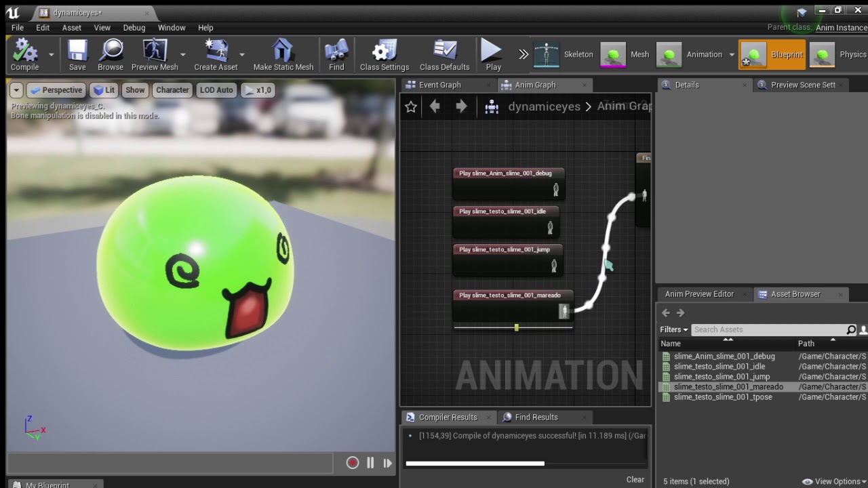The image size is (868, 488).
Task: Navigate back in graph history
Action: (x=435, y=106)
